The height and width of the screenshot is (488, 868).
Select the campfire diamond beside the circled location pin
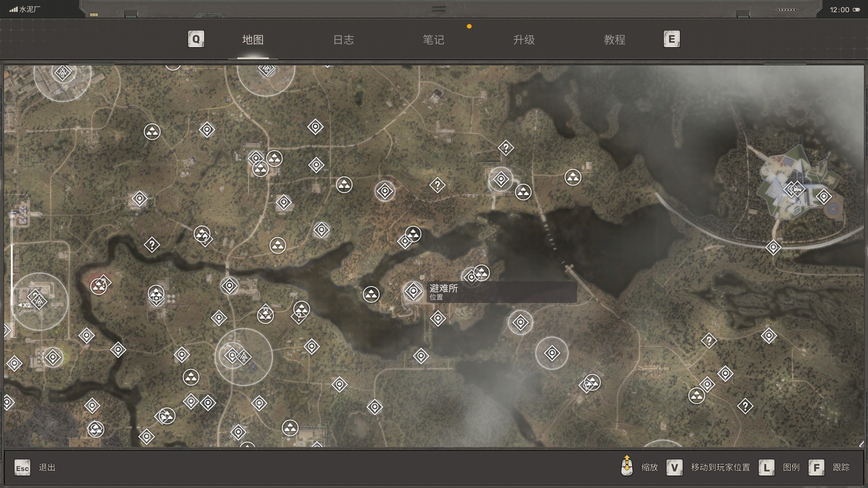tap(243, 357)
